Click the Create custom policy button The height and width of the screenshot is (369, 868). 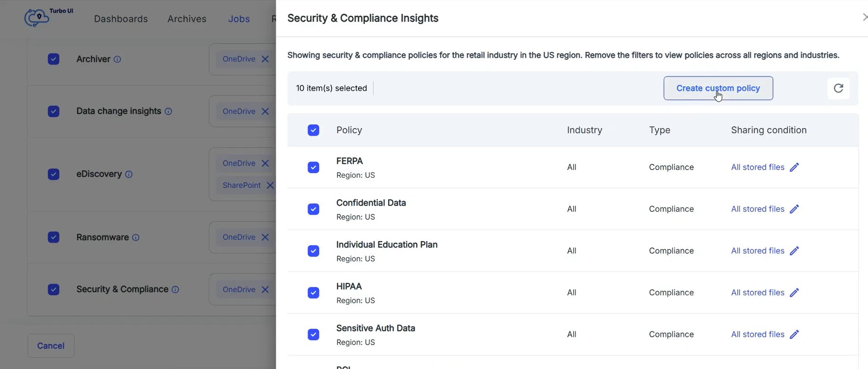pos(718,88)
